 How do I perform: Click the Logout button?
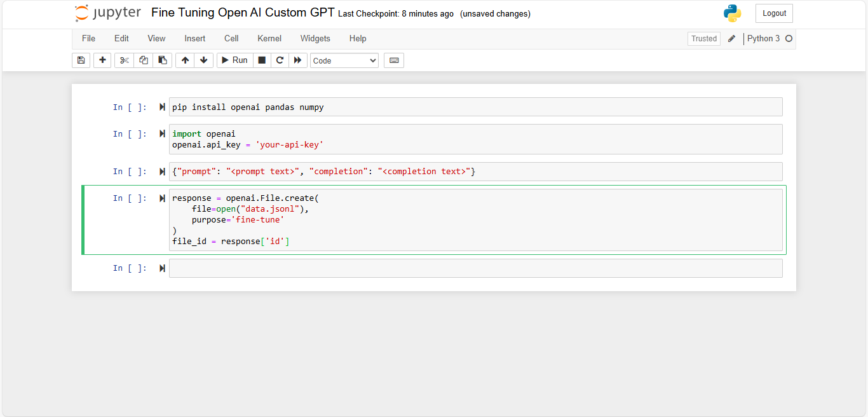(774, 13)
